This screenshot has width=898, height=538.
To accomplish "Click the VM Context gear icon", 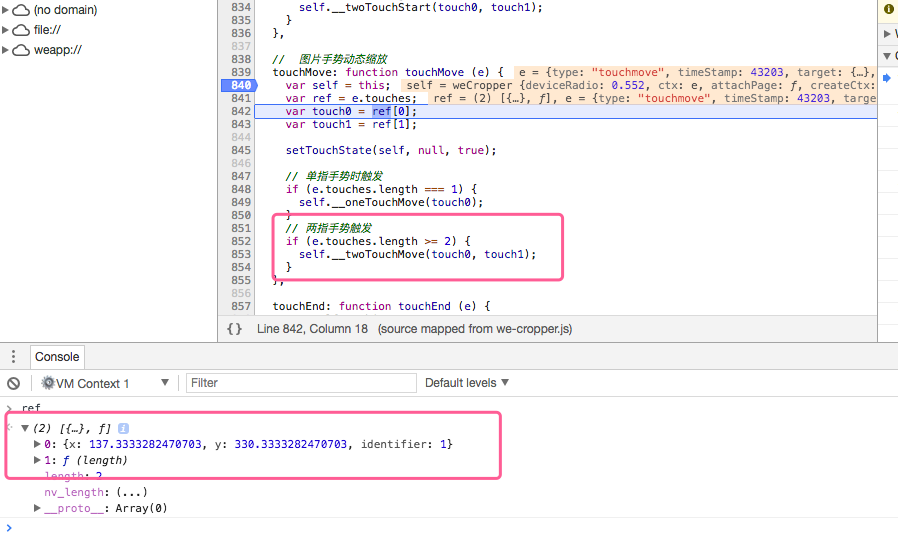I will tap(48, 383).
